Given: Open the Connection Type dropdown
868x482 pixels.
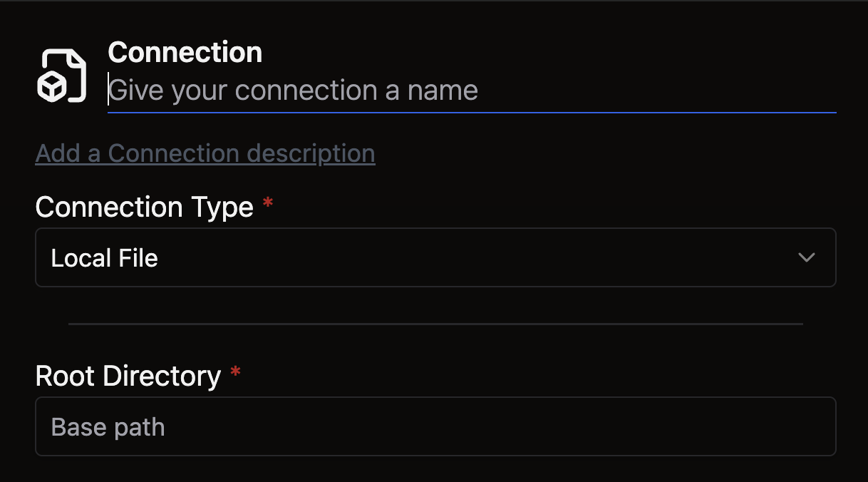Looking at the screenshot, I should pos(435,257).
